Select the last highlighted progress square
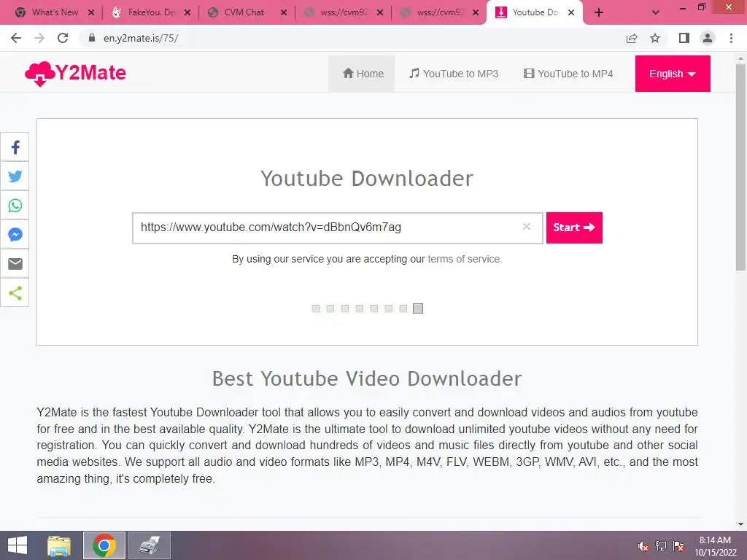The width and height of the screenshot is (747, 560). (418, 308)
